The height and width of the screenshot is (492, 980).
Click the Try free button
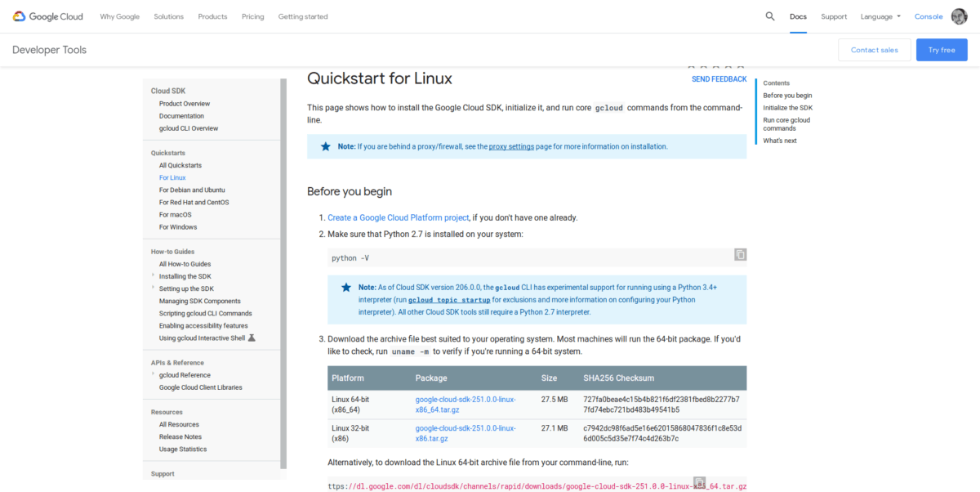(942, 50)
